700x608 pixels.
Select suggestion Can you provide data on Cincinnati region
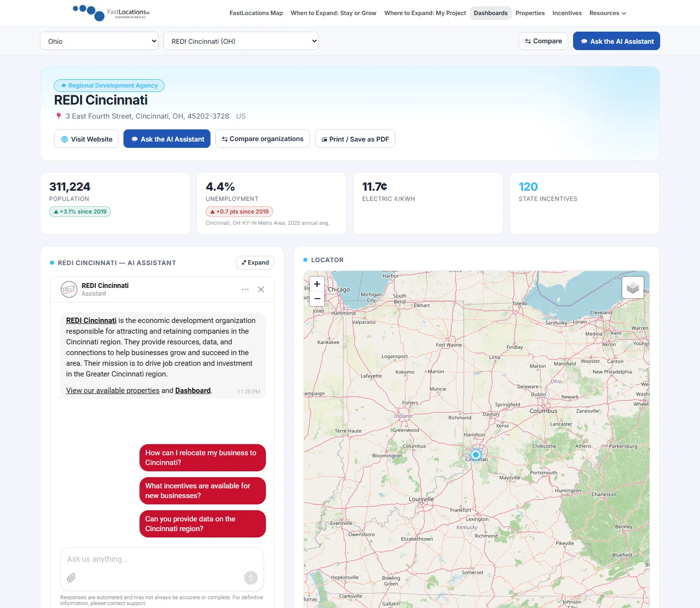point(203,524)
